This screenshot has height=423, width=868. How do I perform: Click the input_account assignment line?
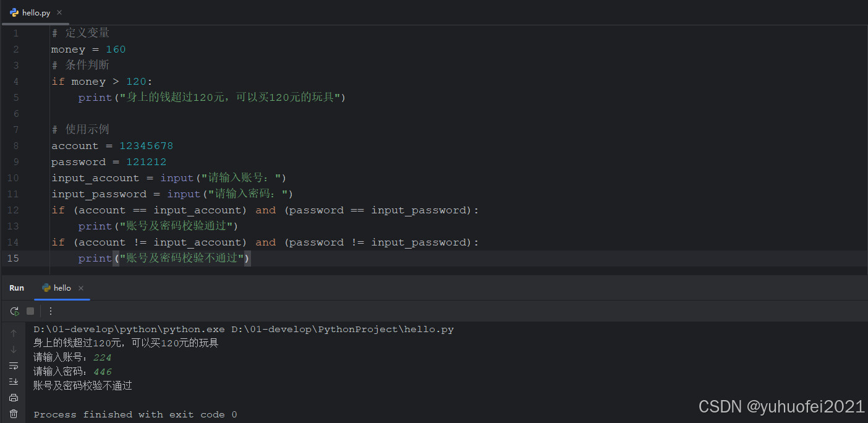pyautogui.click(x=169, y=178)
